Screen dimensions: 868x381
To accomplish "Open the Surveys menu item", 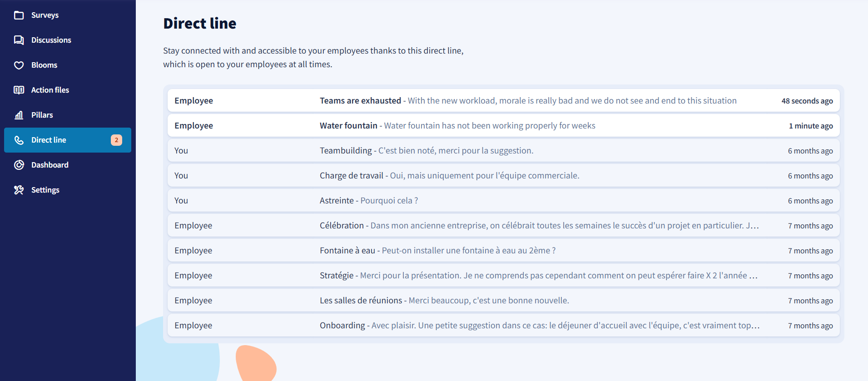I will pos(68,15).
